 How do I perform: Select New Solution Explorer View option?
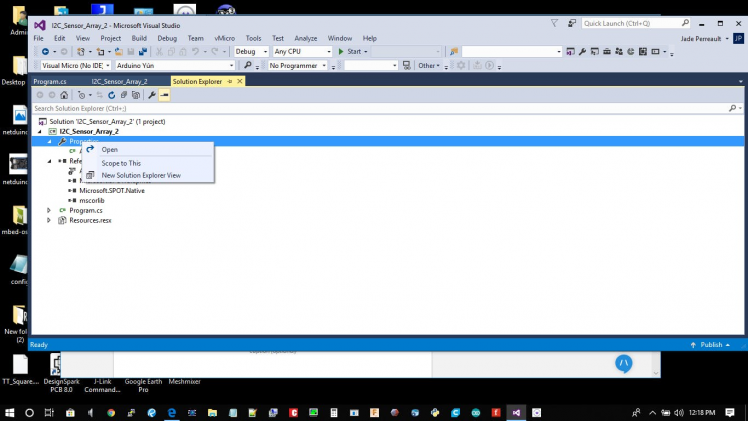pyautogui.click(x=141, y=175)
